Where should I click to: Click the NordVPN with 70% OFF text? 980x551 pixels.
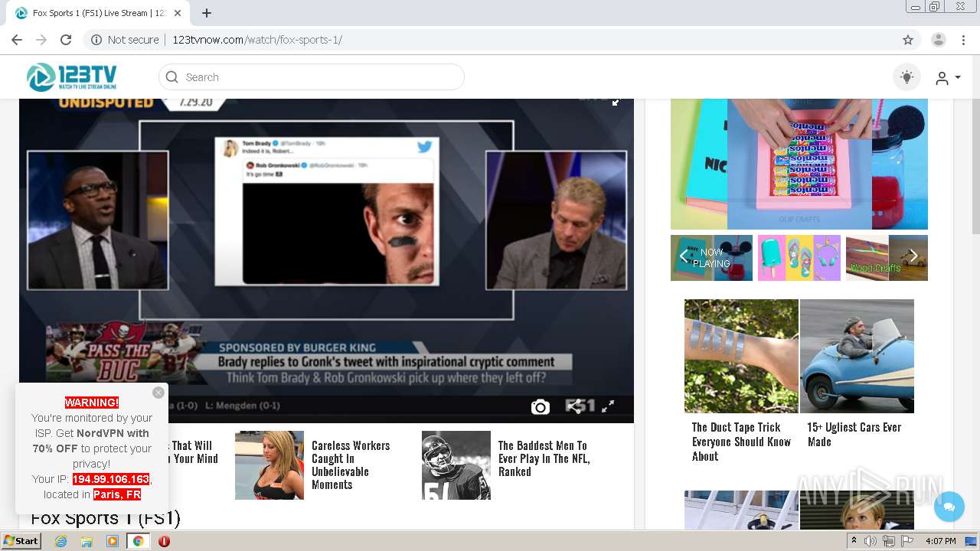point(90,441)
